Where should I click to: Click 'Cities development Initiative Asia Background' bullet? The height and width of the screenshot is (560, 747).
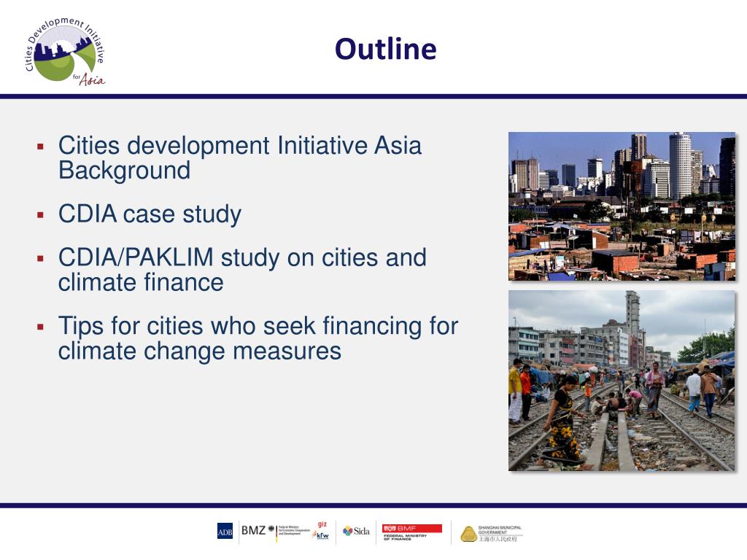pos(239,157)
